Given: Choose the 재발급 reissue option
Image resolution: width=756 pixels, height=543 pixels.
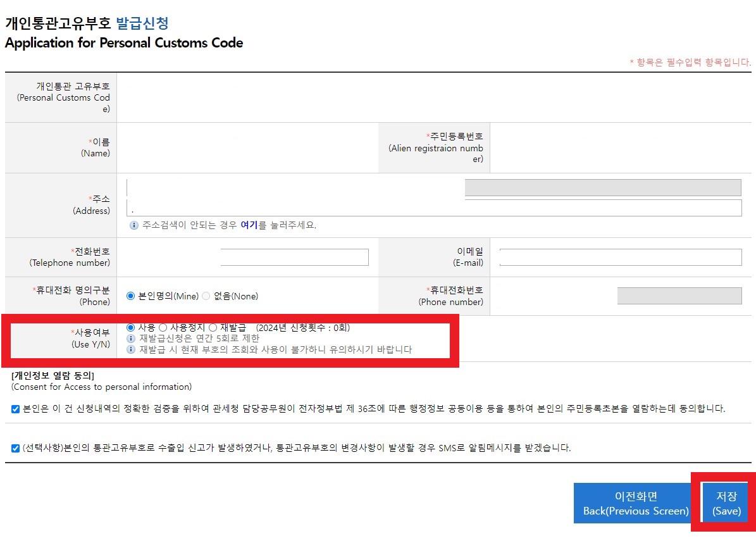Looking at the screenshot, I should click(213, 327).
